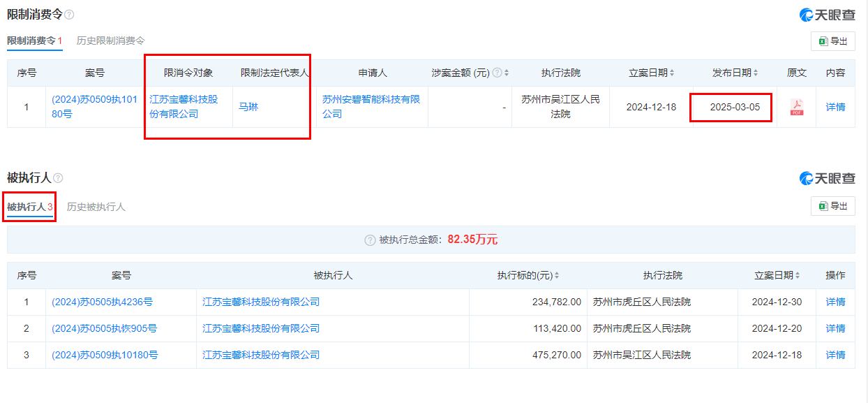Open the PDF original document icon

click(x=796, y=108)
